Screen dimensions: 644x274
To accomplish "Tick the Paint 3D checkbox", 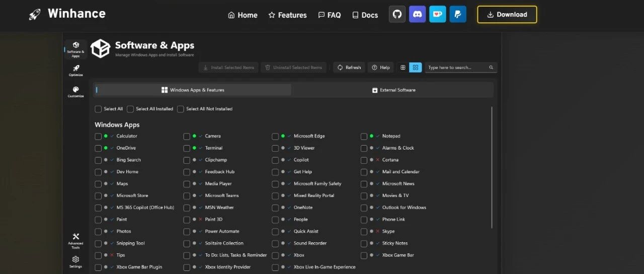I will click(187, 220).
